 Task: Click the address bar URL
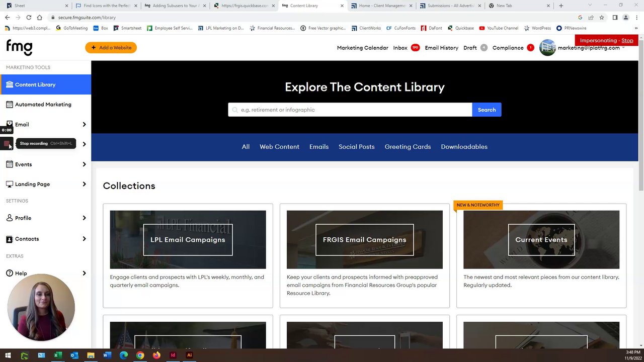pyautogui.click(x=87, y=18)
